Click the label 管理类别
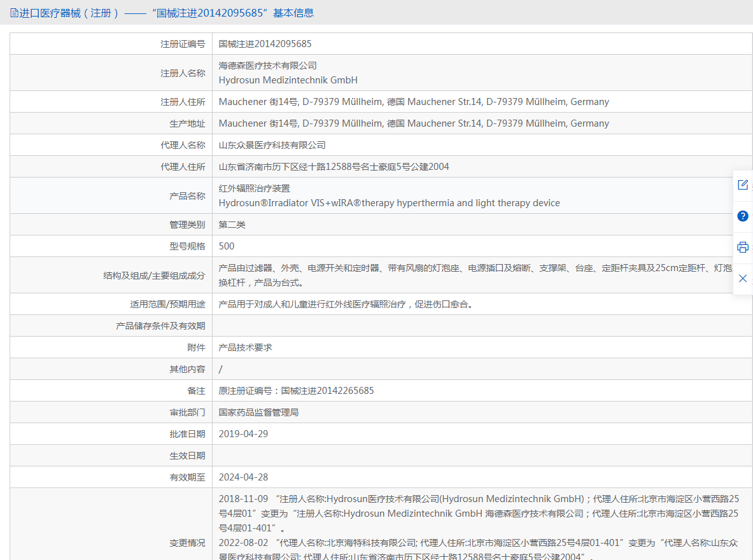753x560 pixels. pyautogui.click(x=187, y=225)
